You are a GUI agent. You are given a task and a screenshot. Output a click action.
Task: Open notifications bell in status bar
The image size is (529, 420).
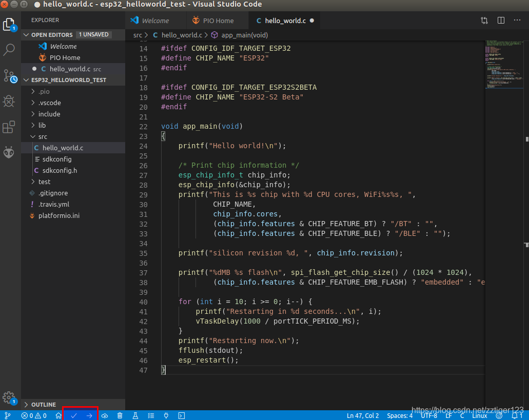click(517, 415)
